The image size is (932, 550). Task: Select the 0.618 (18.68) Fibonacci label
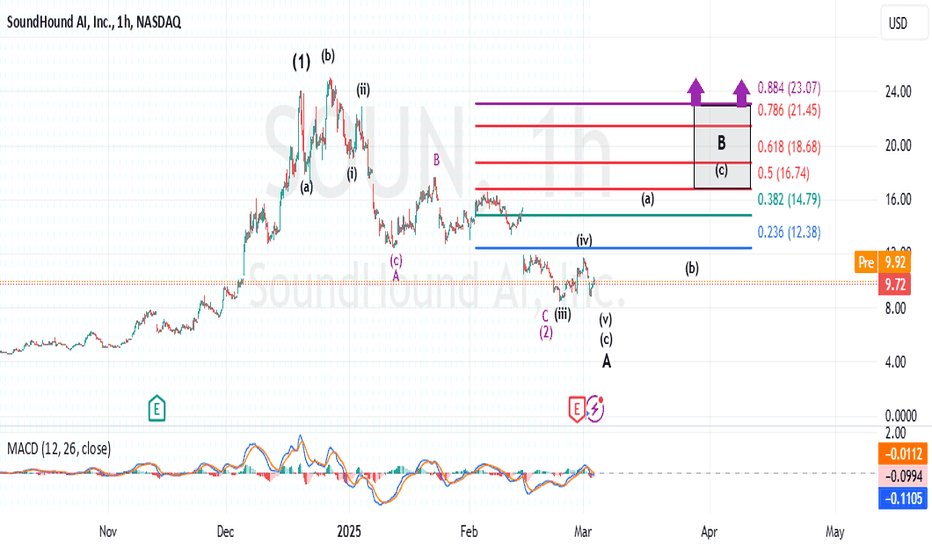coord(789,147)
